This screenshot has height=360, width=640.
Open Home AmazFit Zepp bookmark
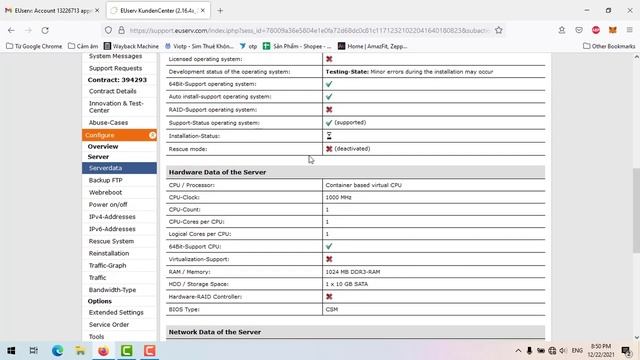point(373,46)
